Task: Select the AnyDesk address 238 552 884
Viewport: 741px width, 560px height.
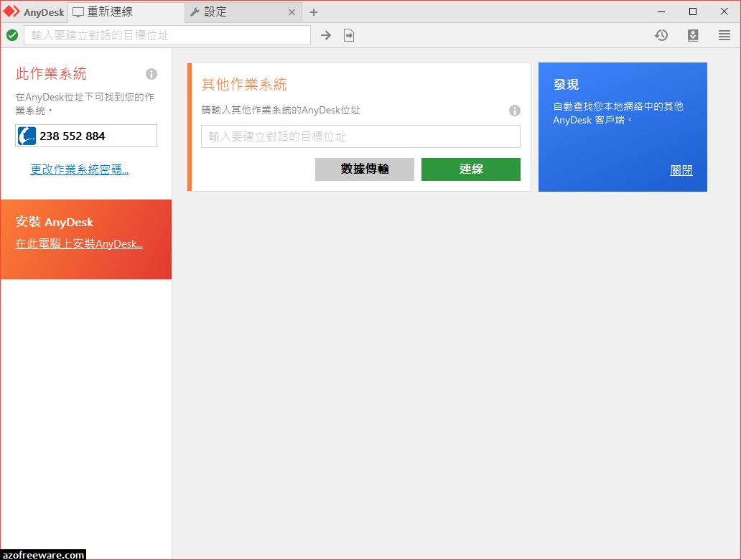Action: 73,136
